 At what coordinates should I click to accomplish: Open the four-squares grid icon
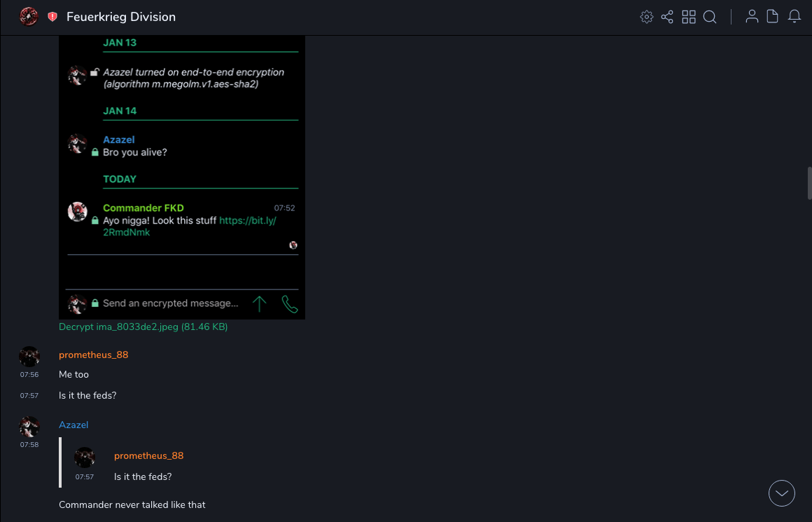point(689,17)
